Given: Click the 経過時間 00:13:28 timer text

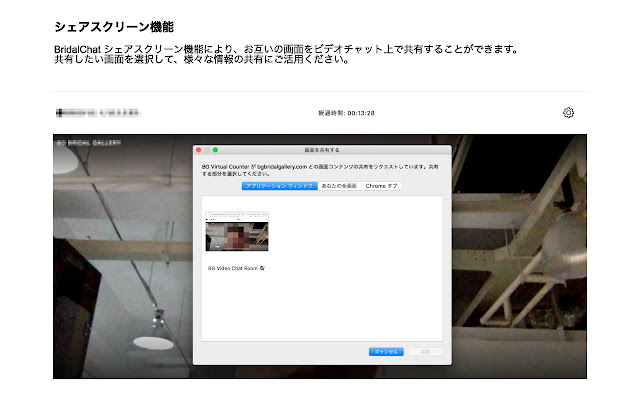Looking at the screenshot, I should [x=346, y=113].
